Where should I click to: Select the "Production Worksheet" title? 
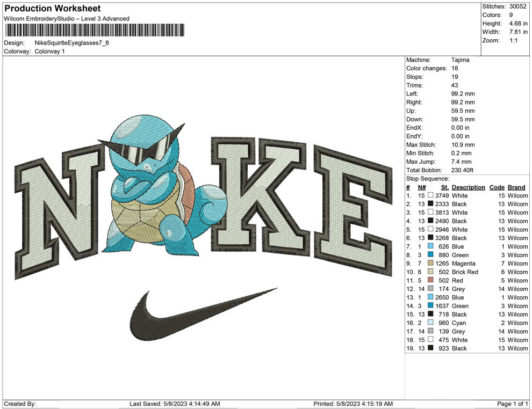tap(52, 9)
